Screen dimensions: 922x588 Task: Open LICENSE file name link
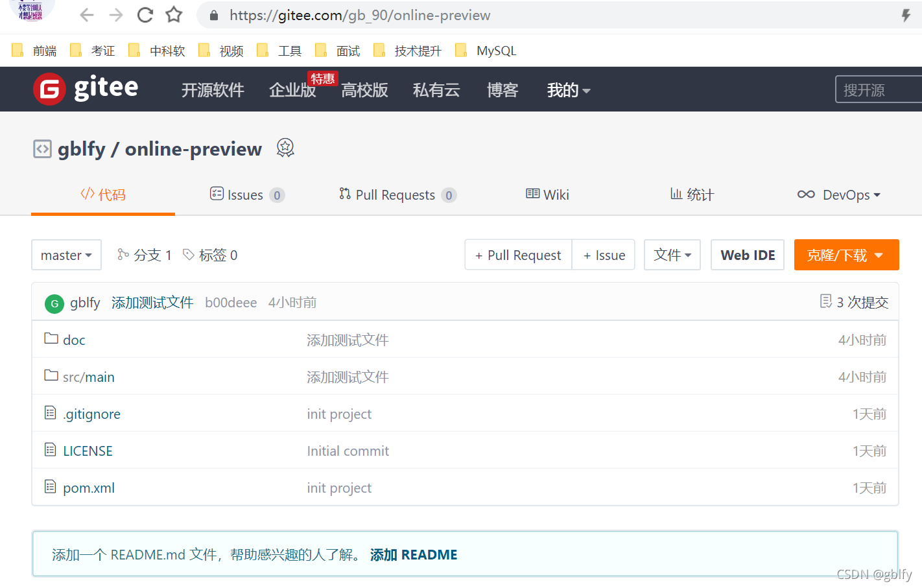(x=88, y=451)
